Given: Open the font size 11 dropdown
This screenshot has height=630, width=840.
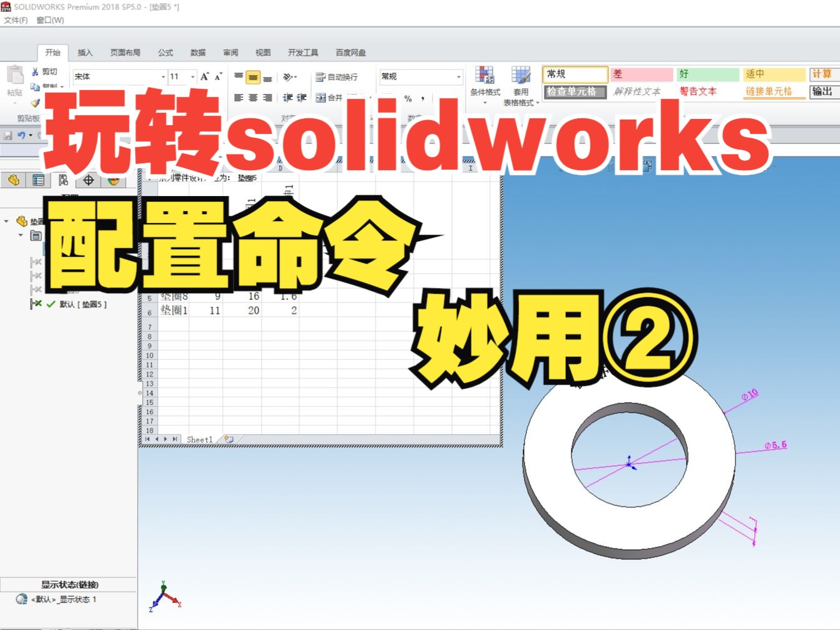Looking at the screenshot, I should [x=193, y=76].
